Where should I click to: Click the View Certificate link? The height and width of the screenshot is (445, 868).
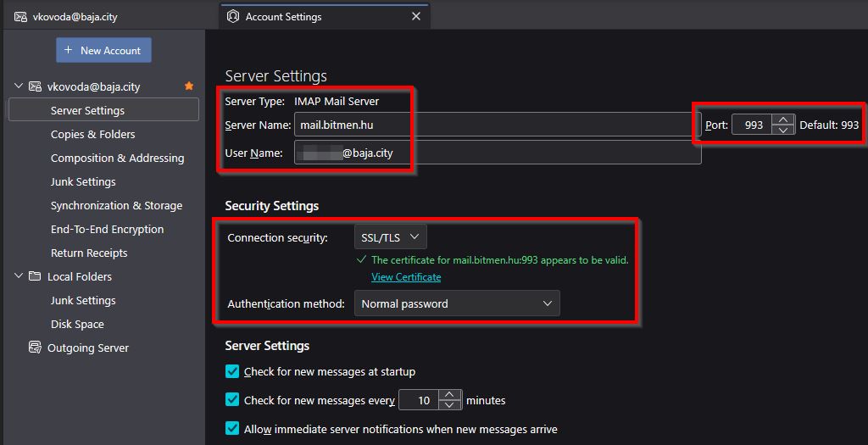pyautogui.click(x=406, y=277)
